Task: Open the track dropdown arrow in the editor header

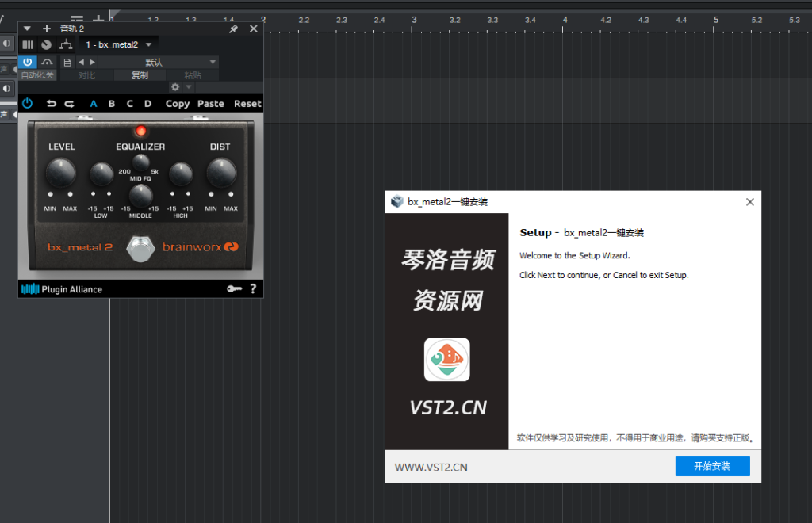Action: pos(26,29)
